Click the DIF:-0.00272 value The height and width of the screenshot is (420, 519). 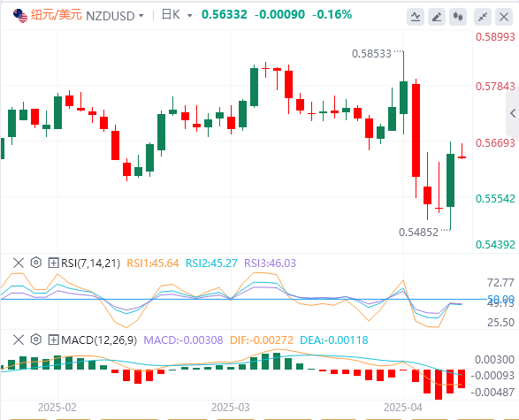pyautogui.click(x=262, y=340)
